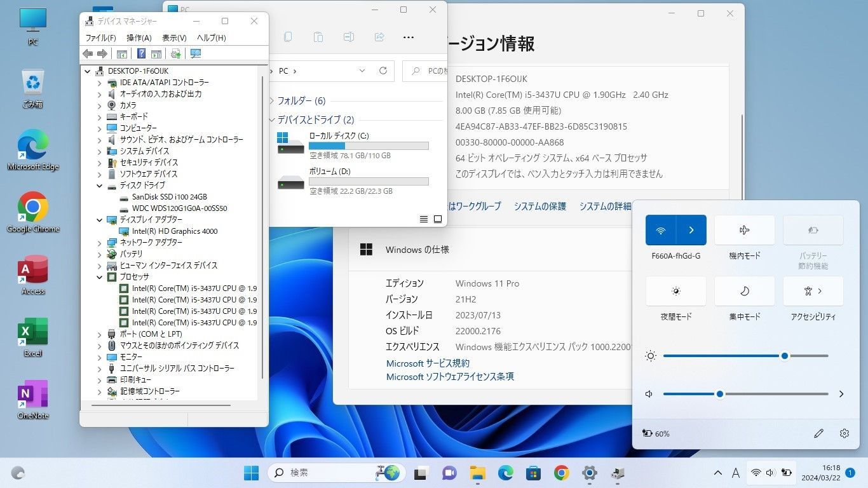Image resolution: width=868 pixels, height=488 pixels.
Task: Select the Excel desktop shortcut
Action: (x=33, y=337)
